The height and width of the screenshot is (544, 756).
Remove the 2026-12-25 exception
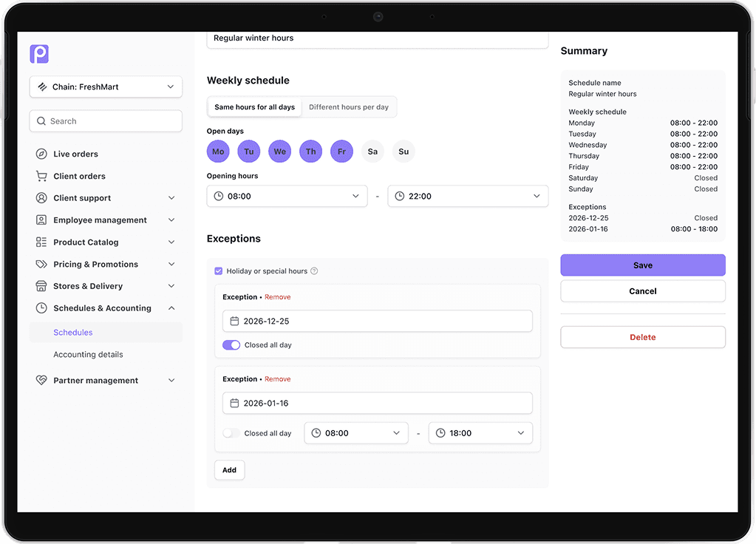[x=278, y=297]
